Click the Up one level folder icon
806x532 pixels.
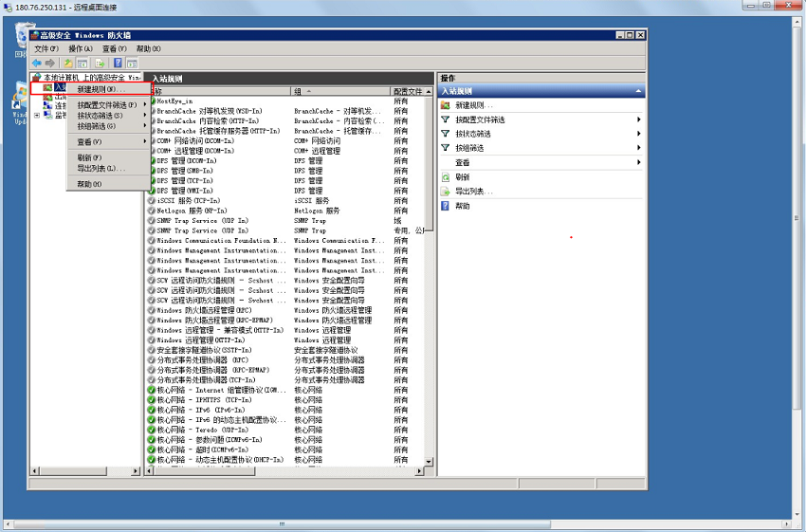coord(68,64)
